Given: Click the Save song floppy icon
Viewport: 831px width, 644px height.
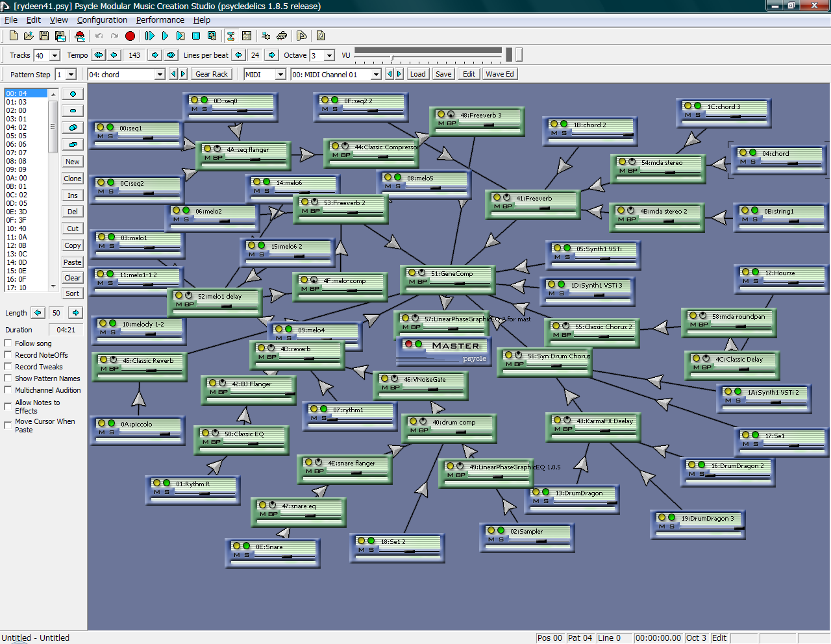Looking at the screenshot, I should [44, 36].
